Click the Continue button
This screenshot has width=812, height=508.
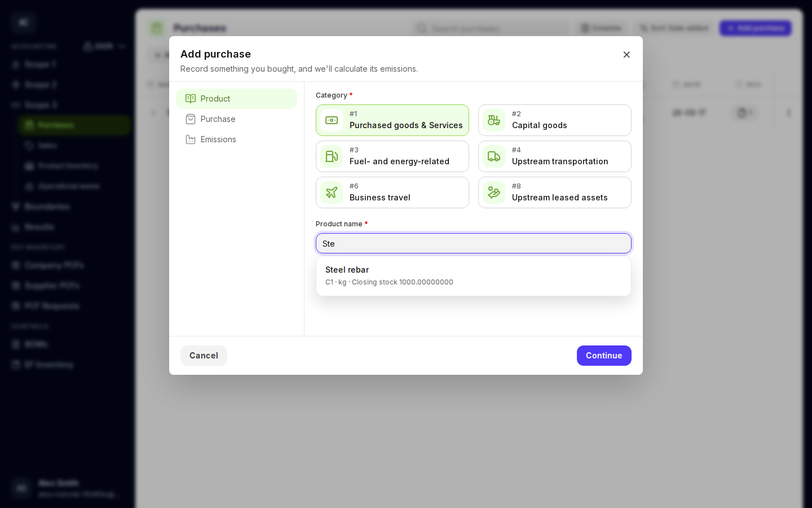click(x=604, y=356)
